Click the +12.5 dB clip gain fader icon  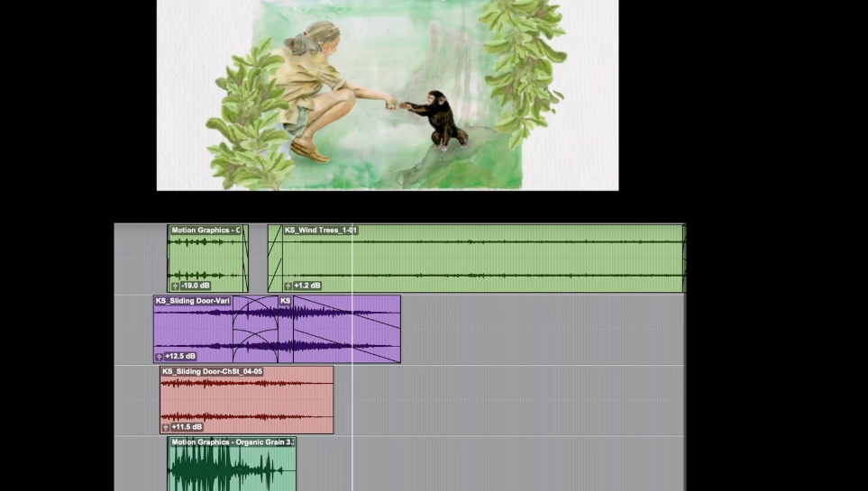[160, 357]
